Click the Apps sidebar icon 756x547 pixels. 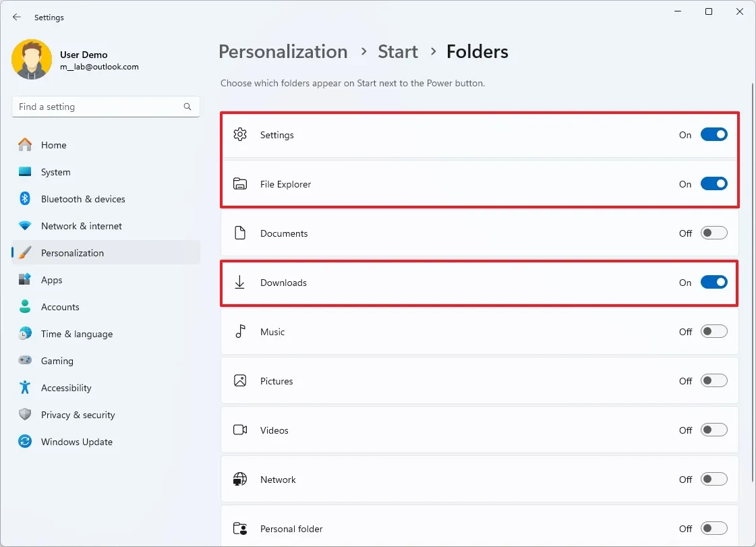pos(24,280)
